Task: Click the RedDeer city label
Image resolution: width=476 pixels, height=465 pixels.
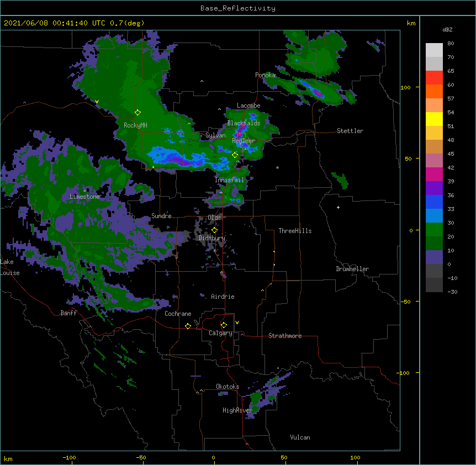Action: click(x=244, y=140)
